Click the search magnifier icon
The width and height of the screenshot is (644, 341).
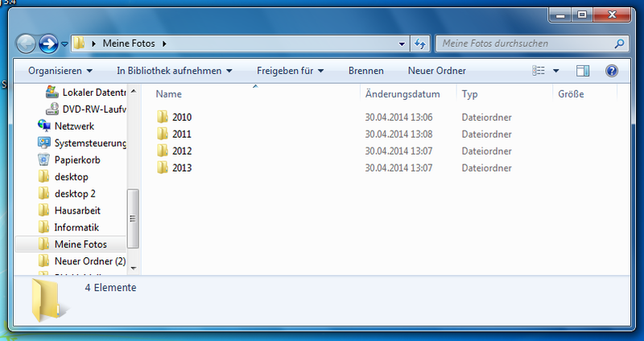[x=620, y=44]
